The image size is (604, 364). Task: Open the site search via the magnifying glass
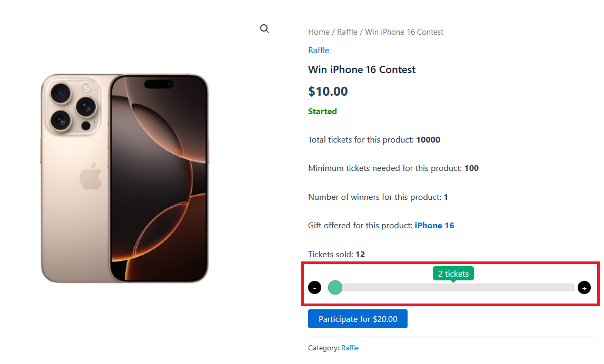[264, 28]
